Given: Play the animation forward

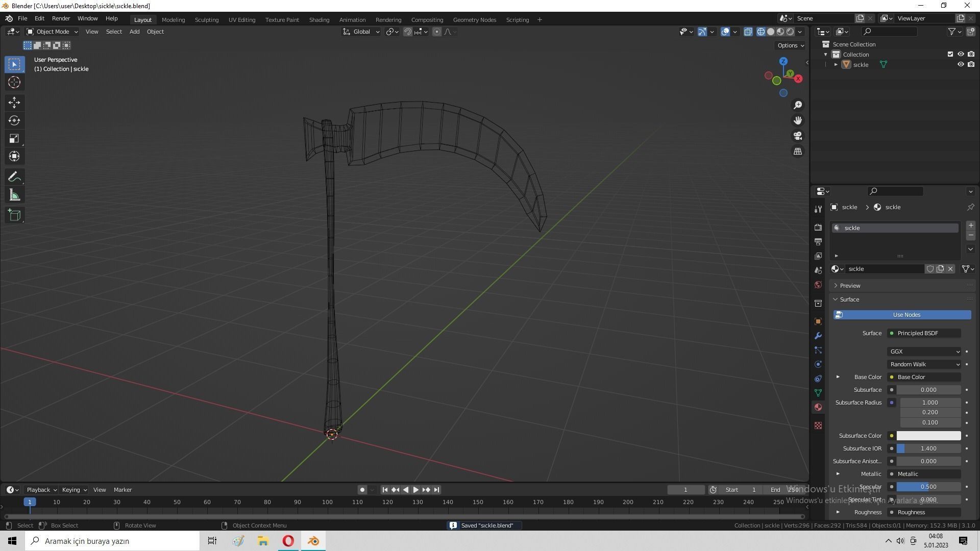Looking at the screenshot, I should pyautogui.click(x=416, y=490).
